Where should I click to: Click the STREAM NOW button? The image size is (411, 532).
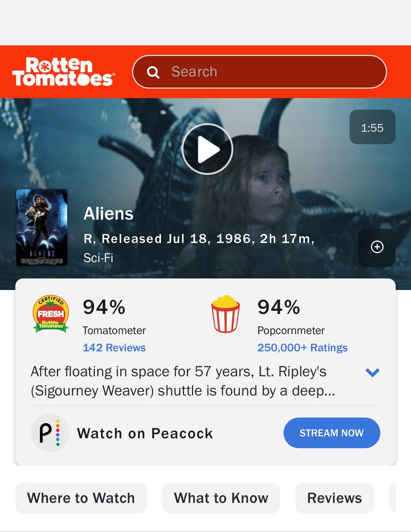click(332, 433)
